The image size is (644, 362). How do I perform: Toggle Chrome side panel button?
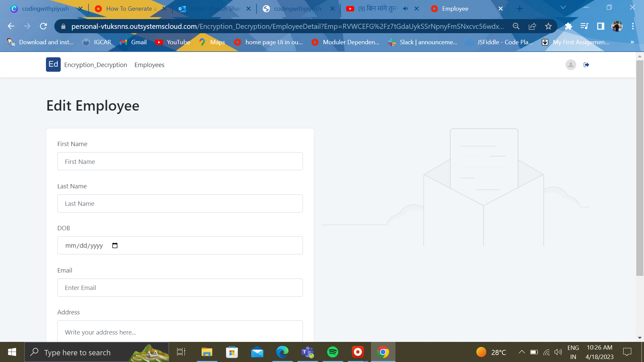600,26
